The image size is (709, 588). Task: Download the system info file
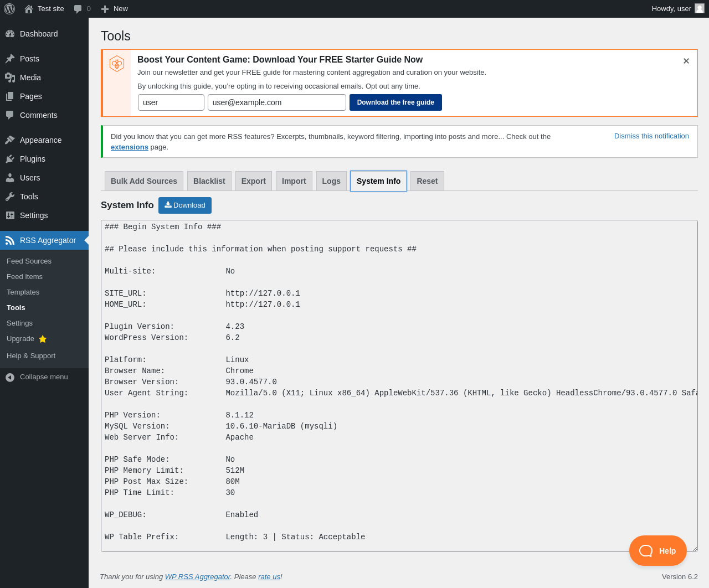click(185, 205)
